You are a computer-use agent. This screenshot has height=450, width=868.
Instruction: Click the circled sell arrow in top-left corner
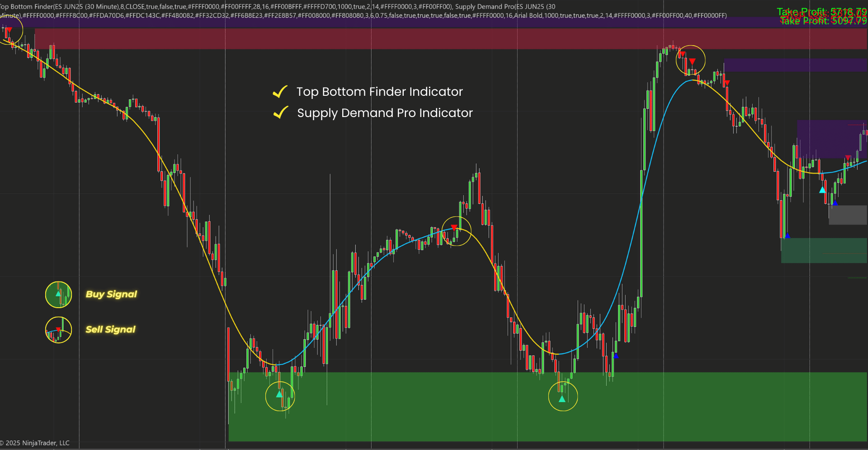[x=9, y=30]
